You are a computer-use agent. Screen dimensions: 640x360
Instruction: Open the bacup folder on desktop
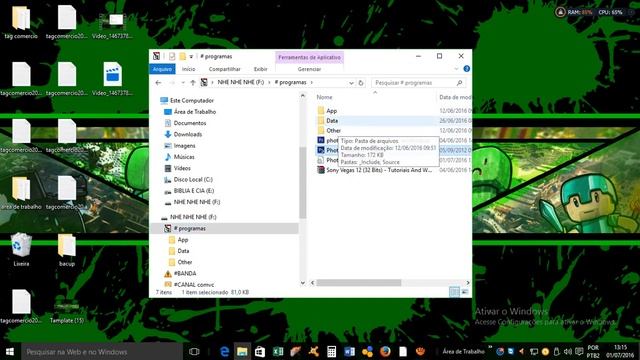[x=67, y=249]
